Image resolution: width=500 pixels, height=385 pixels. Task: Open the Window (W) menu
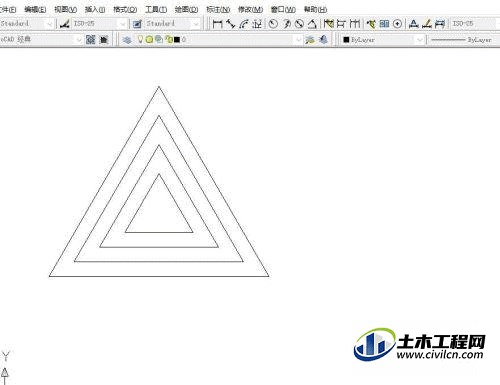tap(283, 9)
